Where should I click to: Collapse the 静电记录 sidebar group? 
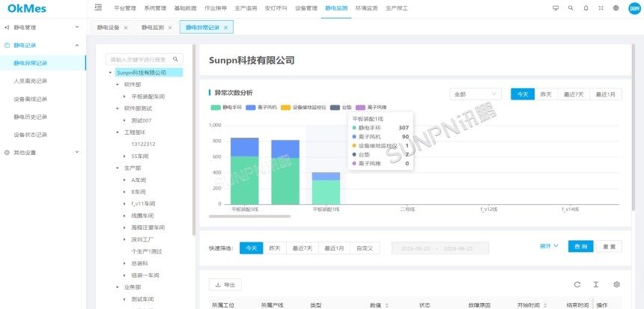43,45
